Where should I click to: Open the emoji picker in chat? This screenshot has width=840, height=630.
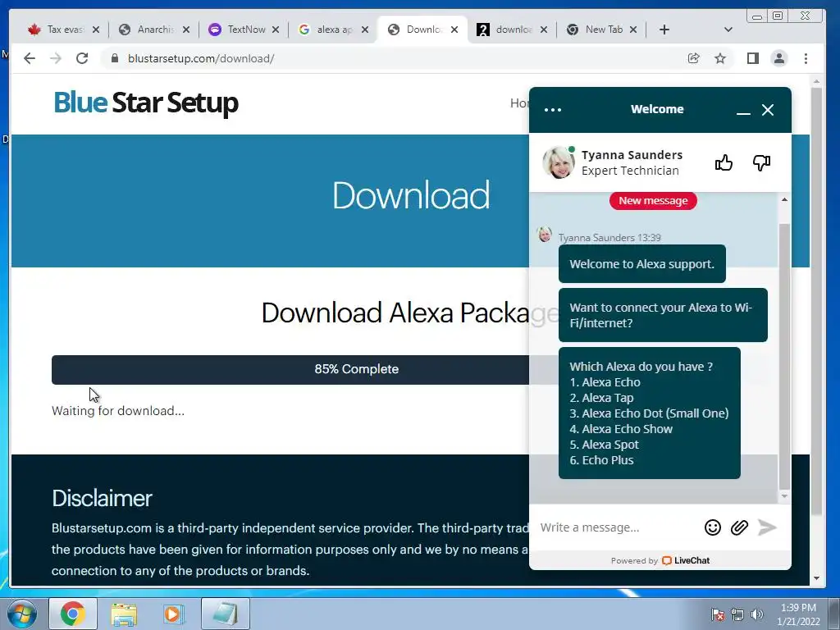(713, 527)
